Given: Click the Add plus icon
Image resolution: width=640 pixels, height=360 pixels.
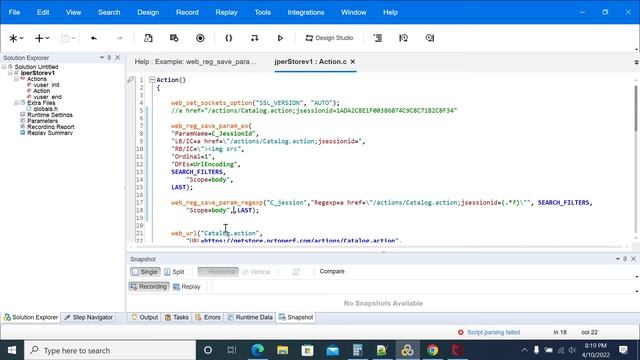Looking at the screenshot, I should (39, 38).
